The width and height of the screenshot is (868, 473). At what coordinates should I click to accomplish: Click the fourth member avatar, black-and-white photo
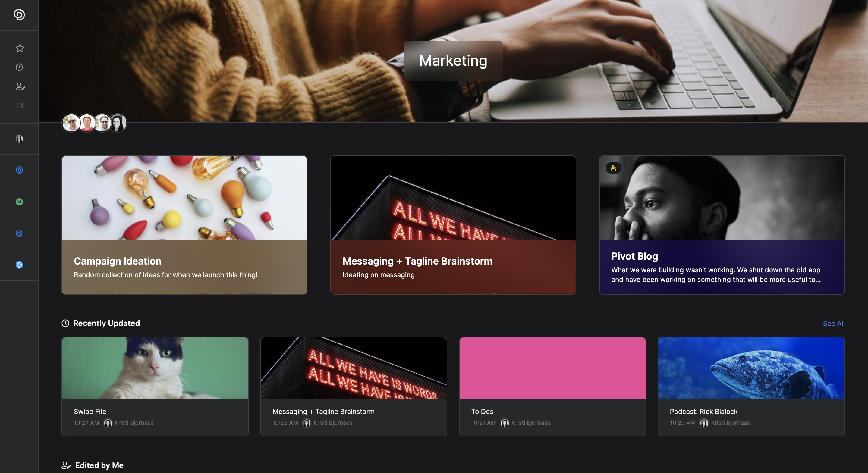(118, 123)
